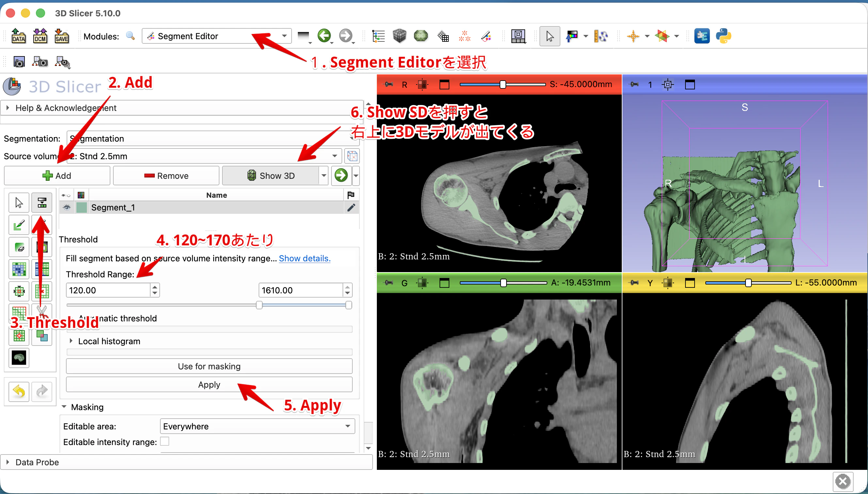The width and height of the screenshot is (868, 494).
Task: Click the source volume geometry button
Action: tap(352, 156)
